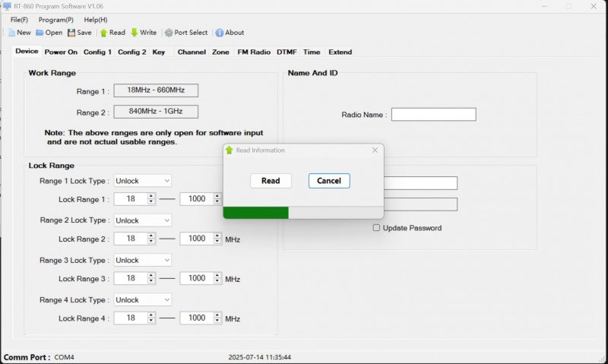The image size is (608, 364).
Task: Open the Program(P) menu
Action: (55, 20)
